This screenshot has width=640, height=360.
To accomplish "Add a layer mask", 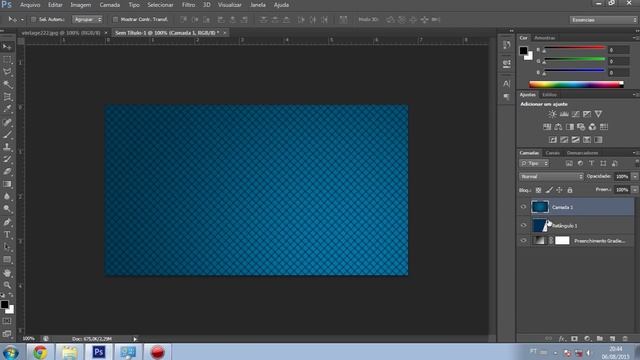I will click(x=574, y=339).
